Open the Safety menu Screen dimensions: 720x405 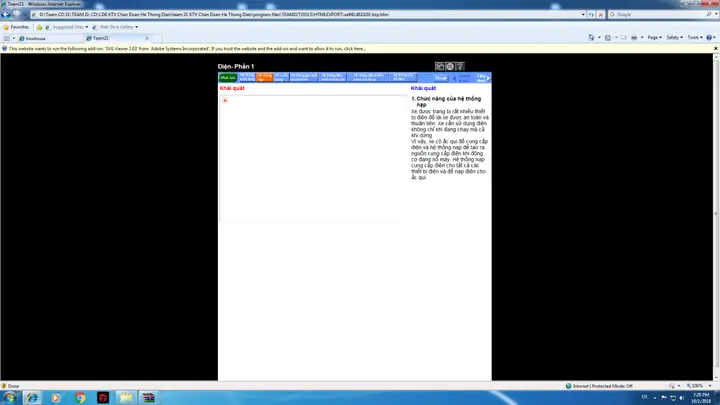674,38
